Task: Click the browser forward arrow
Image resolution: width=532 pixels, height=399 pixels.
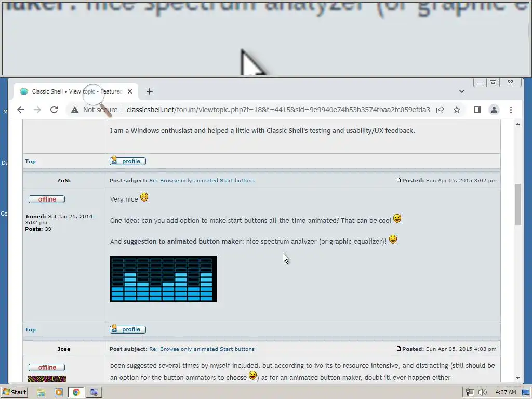Action: (x=37, y=110)
